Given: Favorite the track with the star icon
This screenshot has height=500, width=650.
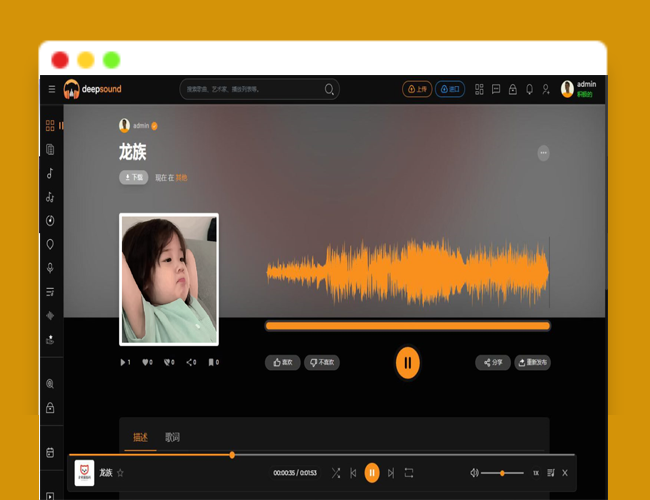Looking at the screenshot, I should click(121, 472).
